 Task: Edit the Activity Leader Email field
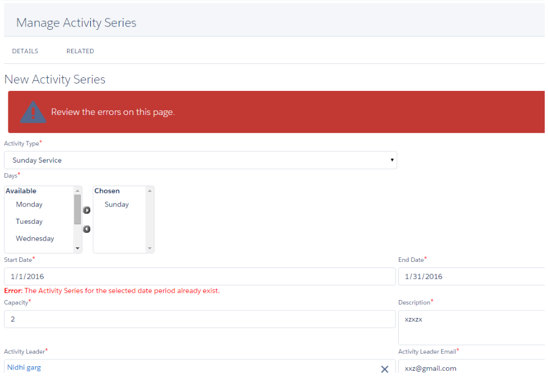pos(471,368)
